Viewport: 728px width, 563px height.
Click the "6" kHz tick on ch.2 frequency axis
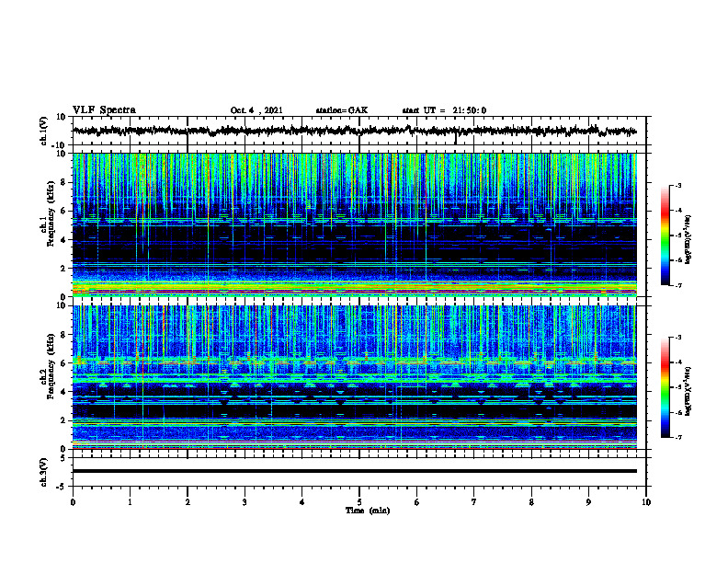pyautogui.click(x=64, y=362)
